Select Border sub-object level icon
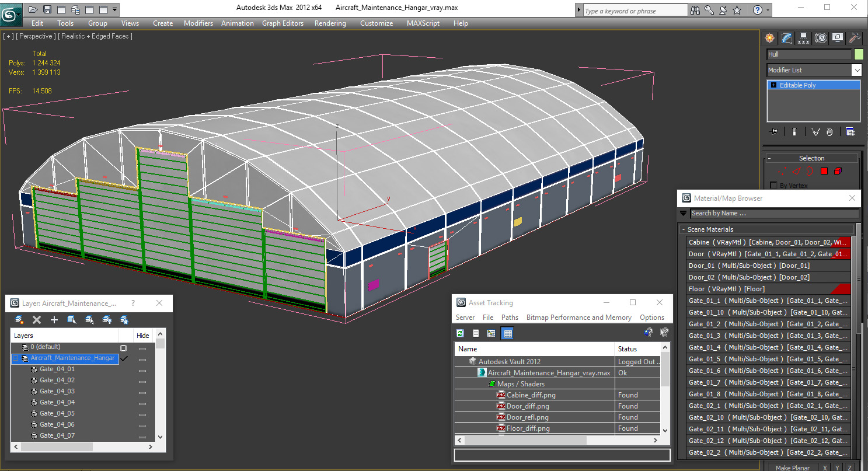 tap(810, 171)
